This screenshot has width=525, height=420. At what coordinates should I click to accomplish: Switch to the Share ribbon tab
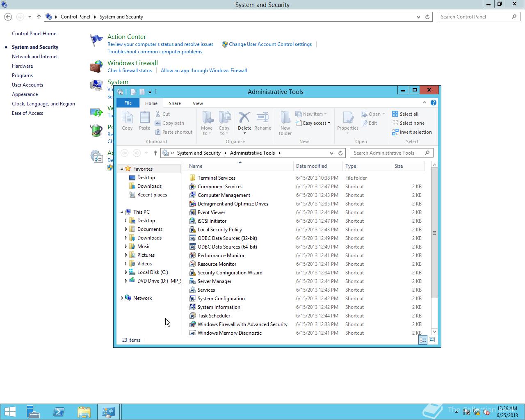pyautogui.click(x=175, y=103)
